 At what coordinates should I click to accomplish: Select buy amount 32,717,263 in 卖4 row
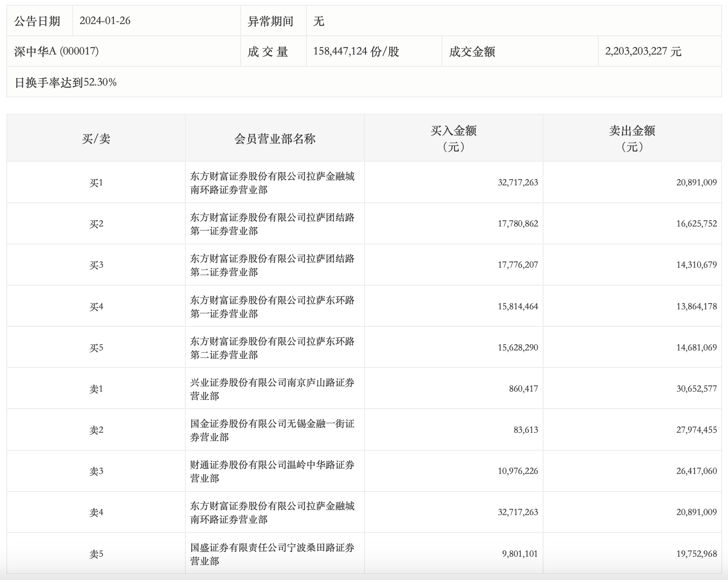point(517,512)
